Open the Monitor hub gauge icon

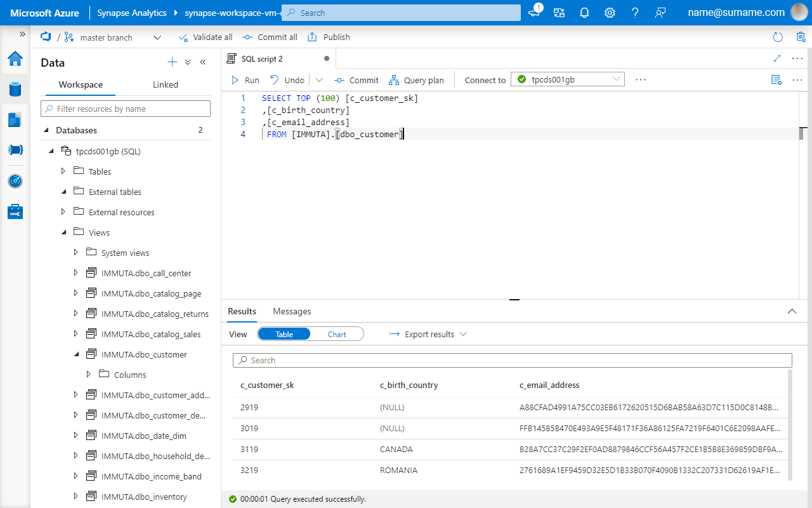click(15, 181)
